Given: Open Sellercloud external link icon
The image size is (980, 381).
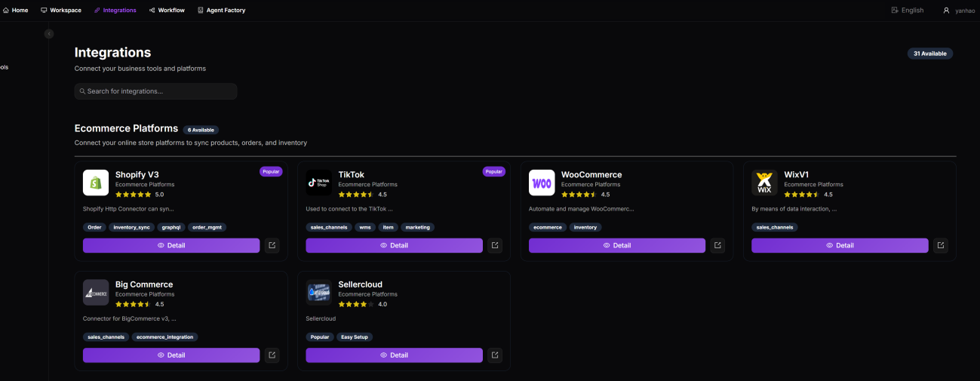Looking at the screenshot, I should tap(495, 355).
